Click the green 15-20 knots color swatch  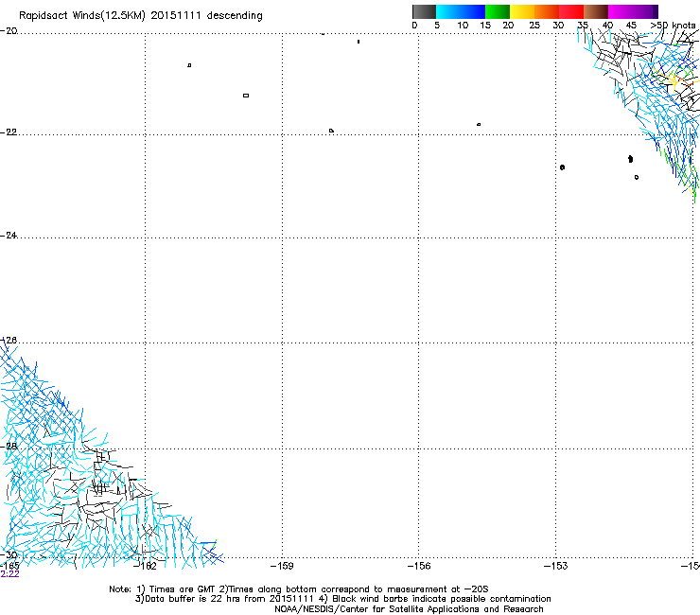pos(498,11)
